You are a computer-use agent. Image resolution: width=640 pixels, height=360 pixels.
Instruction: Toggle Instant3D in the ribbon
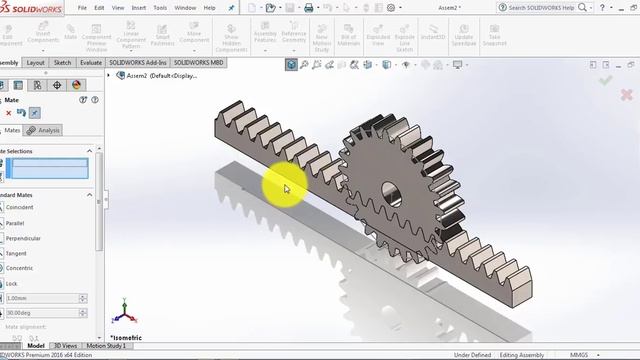(433, 32)
